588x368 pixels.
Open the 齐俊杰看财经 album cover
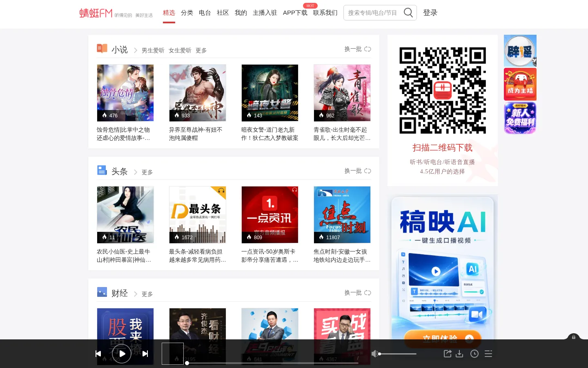(x=198, y=323)
